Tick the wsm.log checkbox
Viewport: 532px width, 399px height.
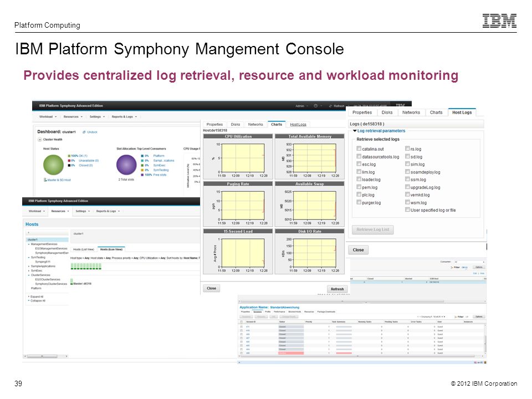407,202
